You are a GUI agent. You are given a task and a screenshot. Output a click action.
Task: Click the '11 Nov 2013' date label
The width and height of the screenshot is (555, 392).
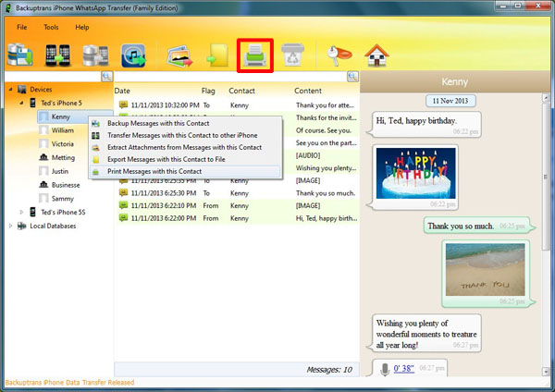[x=450, y=101]
